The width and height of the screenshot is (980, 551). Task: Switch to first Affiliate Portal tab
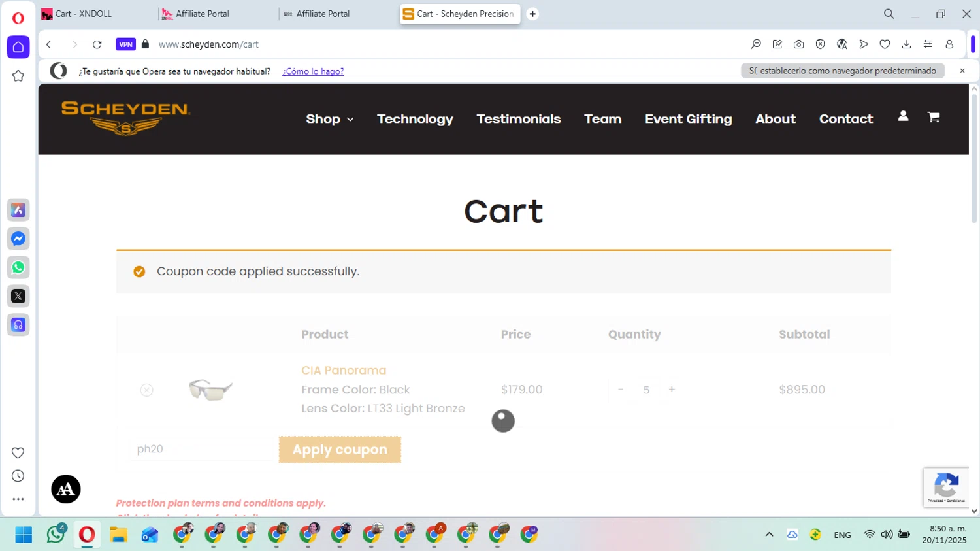point(216,14)
